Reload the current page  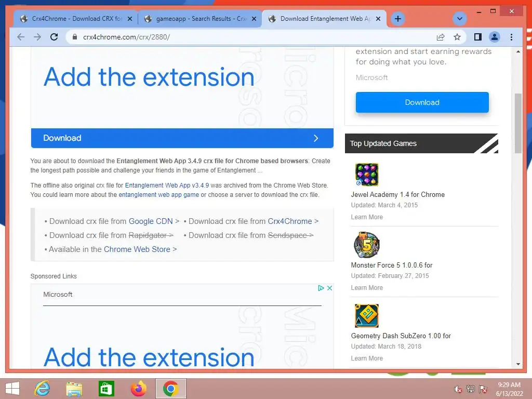(x=54, y=37)
